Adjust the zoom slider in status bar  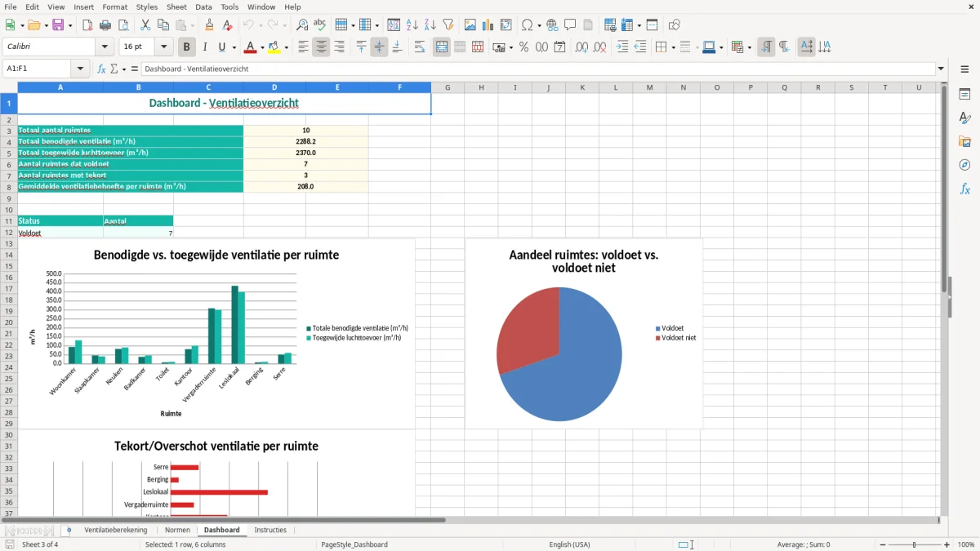tap(915, 544)
